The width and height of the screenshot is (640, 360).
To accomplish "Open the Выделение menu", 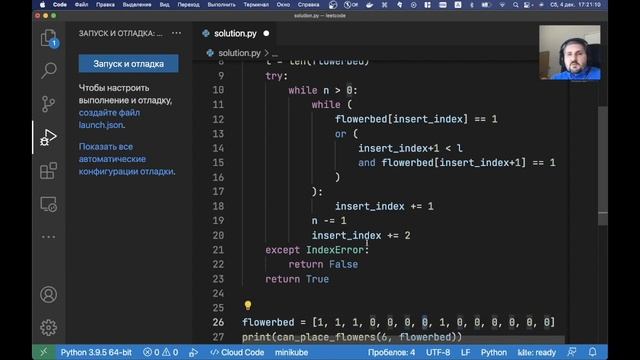I will 137,5.
